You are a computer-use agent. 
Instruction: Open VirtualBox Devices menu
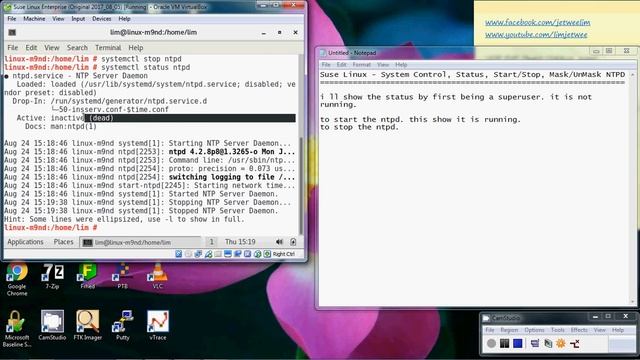102,19
